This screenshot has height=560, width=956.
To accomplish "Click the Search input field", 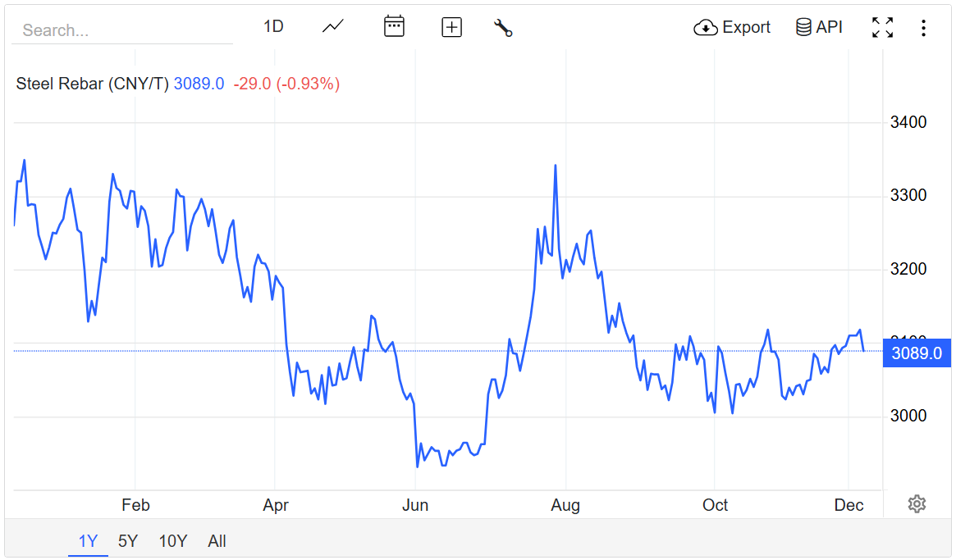I will [x=123, y=30].
